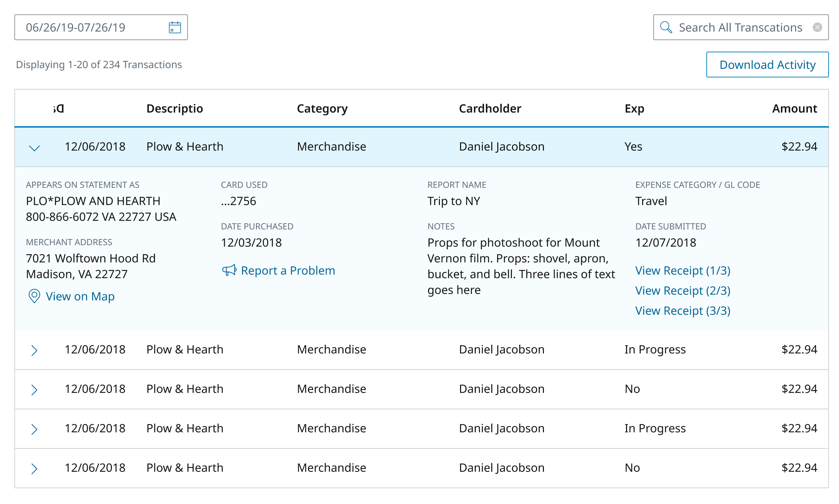Collapse the expanded Plow & Hearth transaction
Image resolution: width=839 pixels, height=504 pixels.
point(34,147)
